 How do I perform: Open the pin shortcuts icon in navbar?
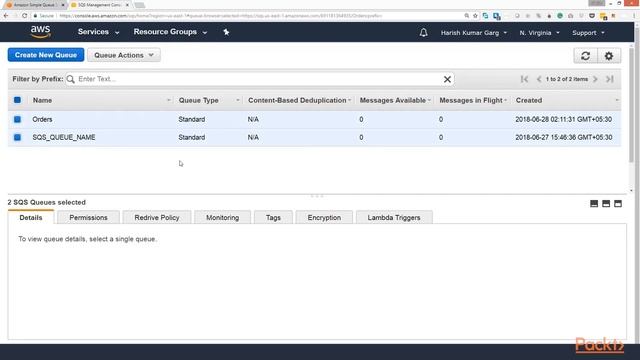(226, 32)
